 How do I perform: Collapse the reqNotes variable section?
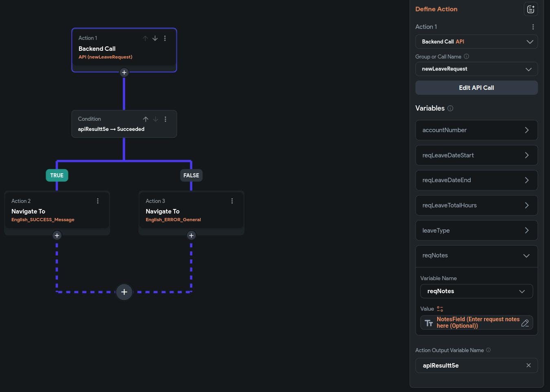(x=526, y=256)
